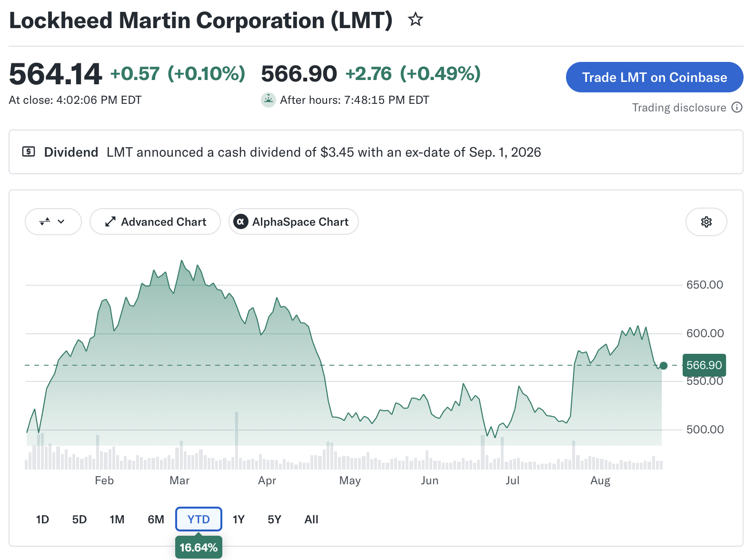Click Trade LMT on Coinbase button
This screenshot has height=560, width=755.
pyautogui.click(x=655, y=77)
